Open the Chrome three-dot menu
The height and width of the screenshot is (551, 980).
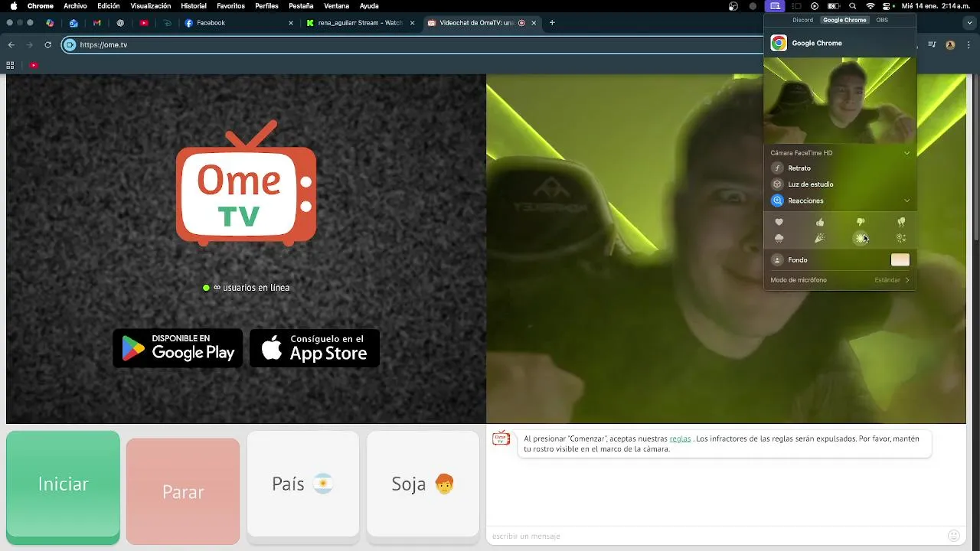[x=969, y=45]
